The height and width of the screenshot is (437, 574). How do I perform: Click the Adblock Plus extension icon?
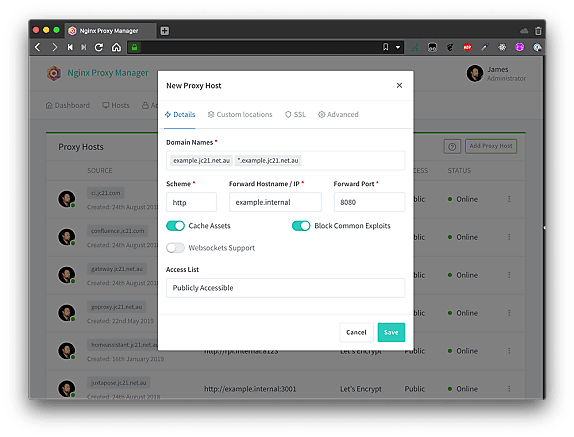(x=467, y=47)
